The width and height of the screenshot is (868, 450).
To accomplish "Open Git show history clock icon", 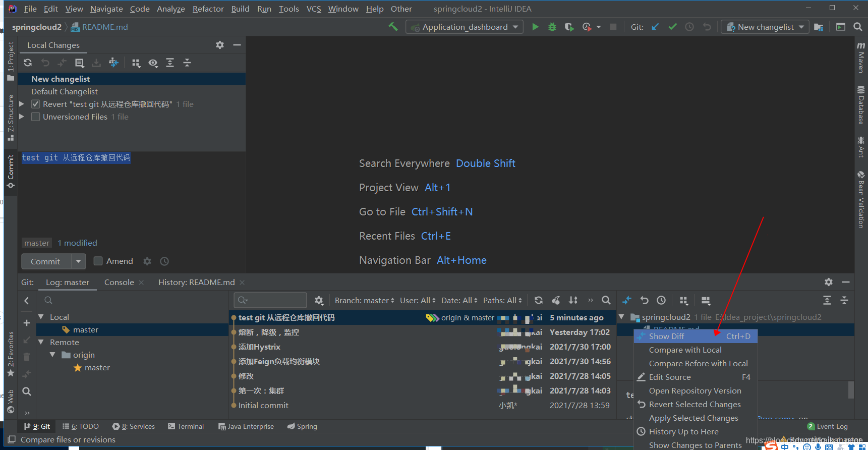I will click(x=689, y=27).
